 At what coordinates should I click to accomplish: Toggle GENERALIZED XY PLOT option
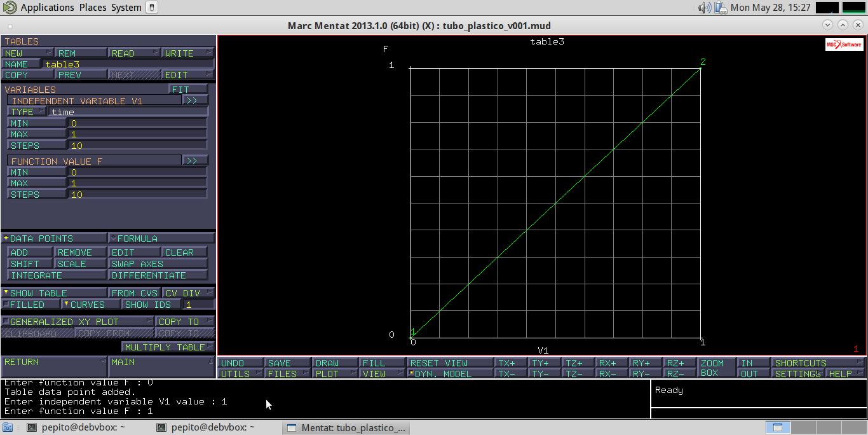(78, 322)
